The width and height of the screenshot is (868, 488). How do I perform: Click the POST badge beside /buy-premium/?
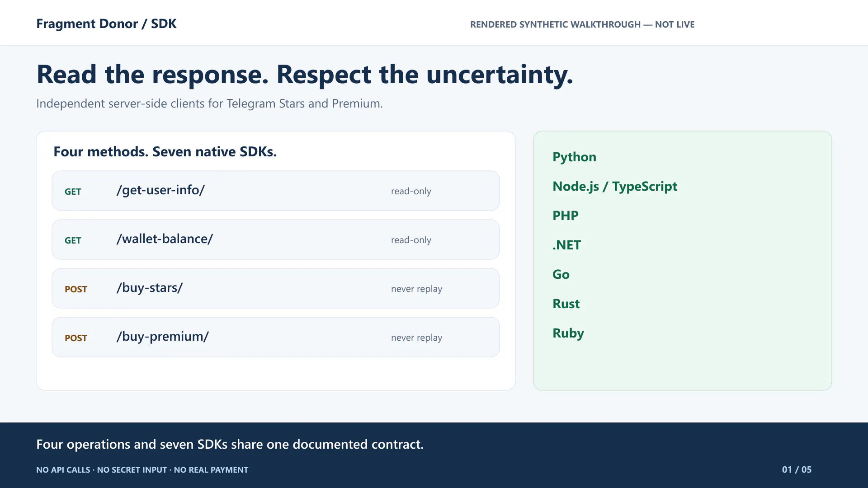[76, 338]
